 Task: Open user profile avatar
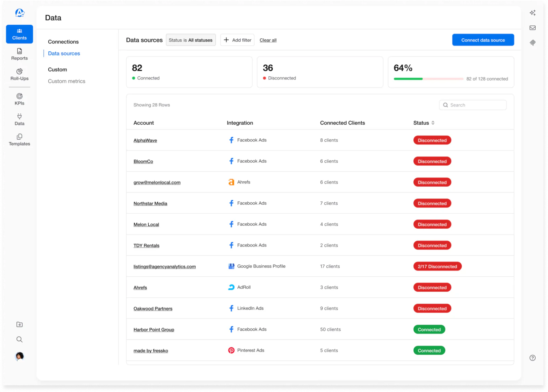[x=20, y=356]
